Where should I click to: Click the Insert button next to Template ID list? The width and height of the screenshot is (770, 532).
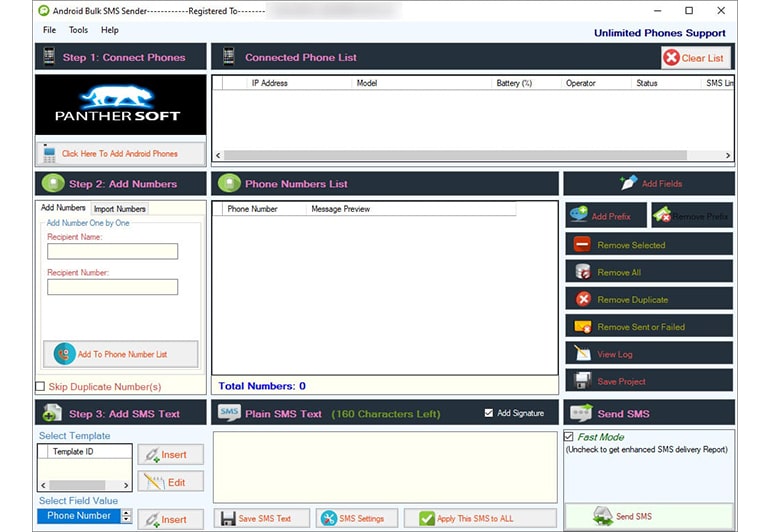pos(170,455)
